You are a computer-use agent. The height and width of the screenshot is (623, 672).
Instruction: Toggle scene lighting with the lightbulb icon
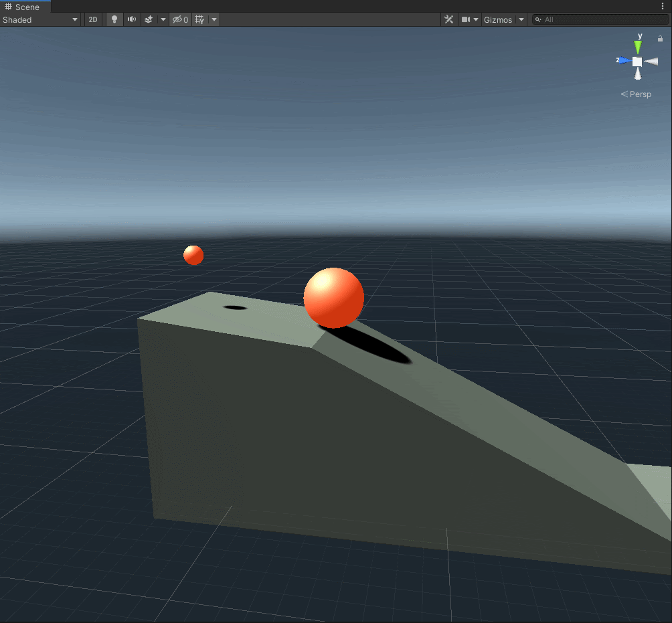coord(114,19)
